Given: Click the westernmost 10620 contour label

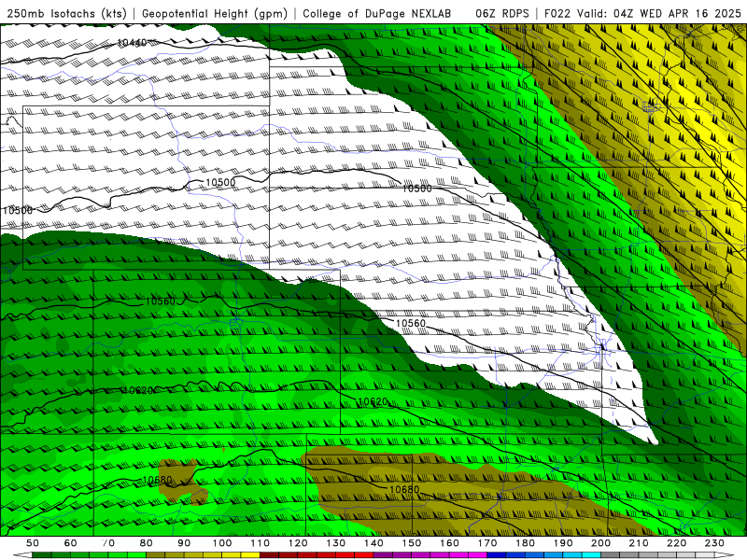Looking at the screenshot, I should (138, 390).
